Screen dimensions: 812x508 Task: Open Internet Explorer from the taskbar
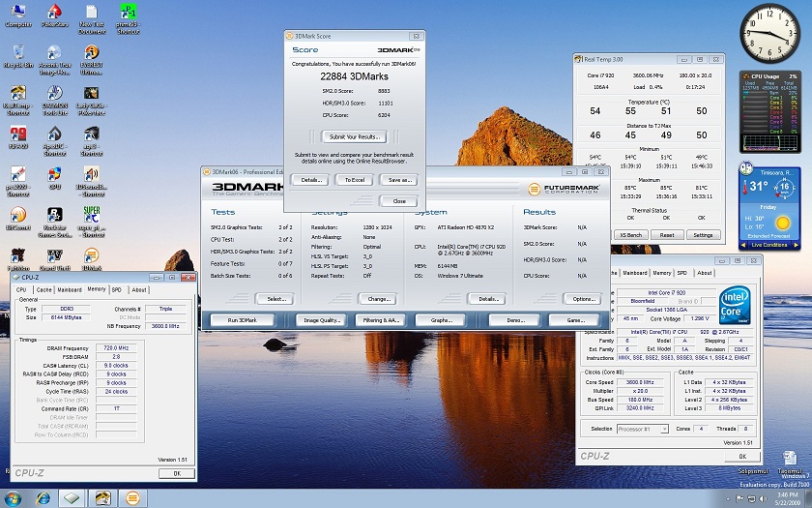point(43,498)
